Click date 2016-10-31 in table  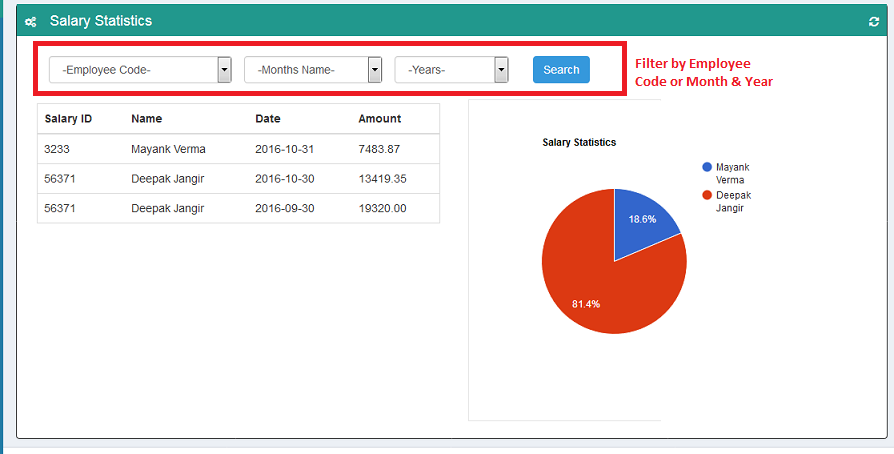point(285,149)
